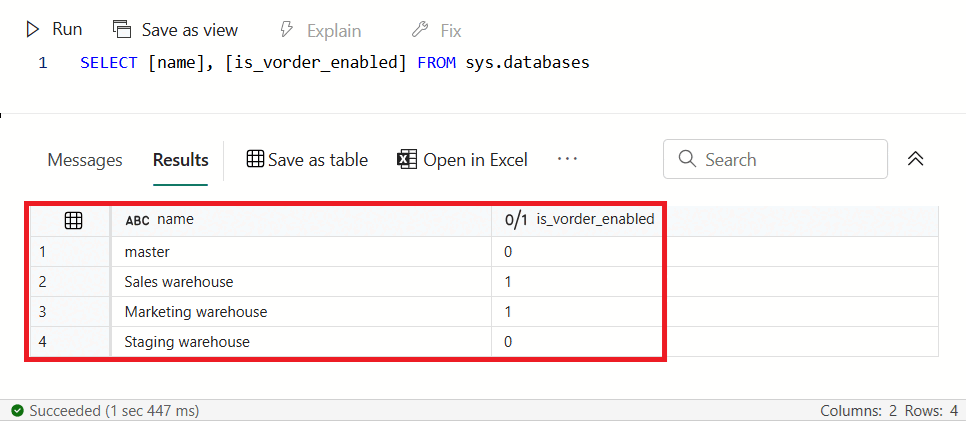Place cursor on query line 1

pos(335,63)
